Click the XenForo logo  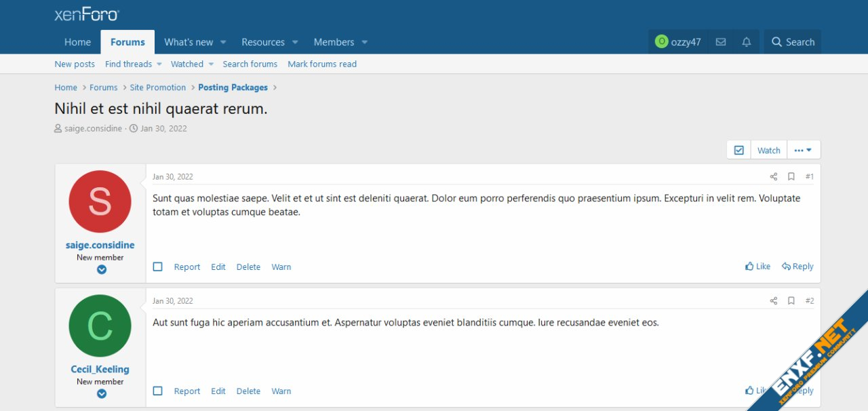click(x=87, y=14)
